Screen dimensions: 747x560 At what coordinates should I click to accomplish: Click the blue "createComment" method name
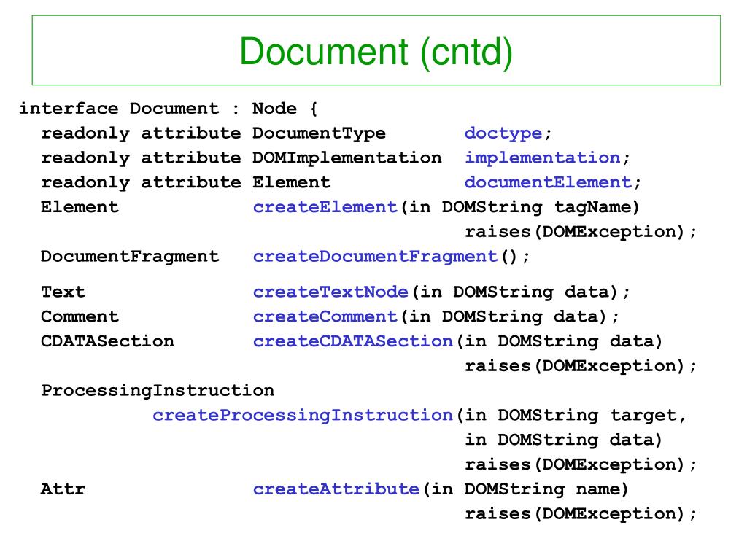click(x=325, y=316)
